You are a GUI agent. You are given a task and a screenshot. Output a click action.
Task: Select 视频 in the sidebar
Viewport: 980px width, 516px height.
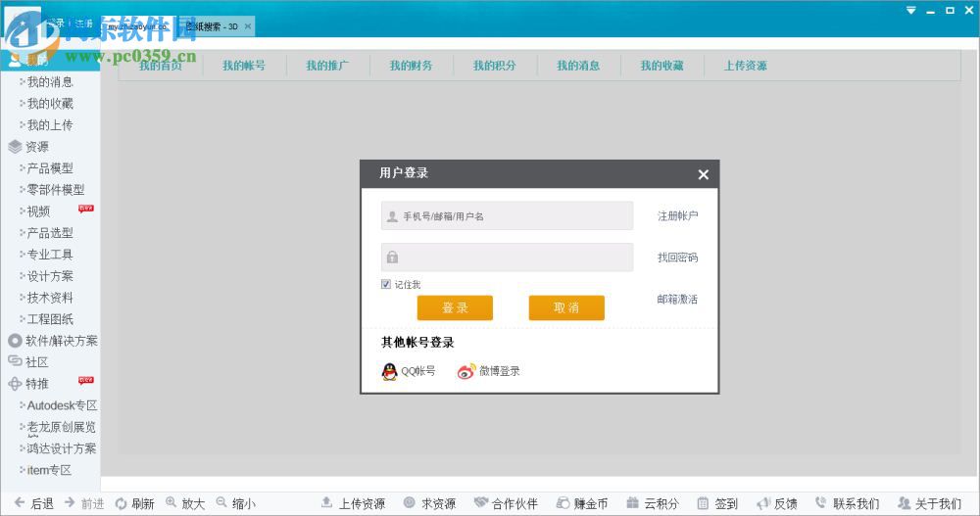[x=39, y=211]
